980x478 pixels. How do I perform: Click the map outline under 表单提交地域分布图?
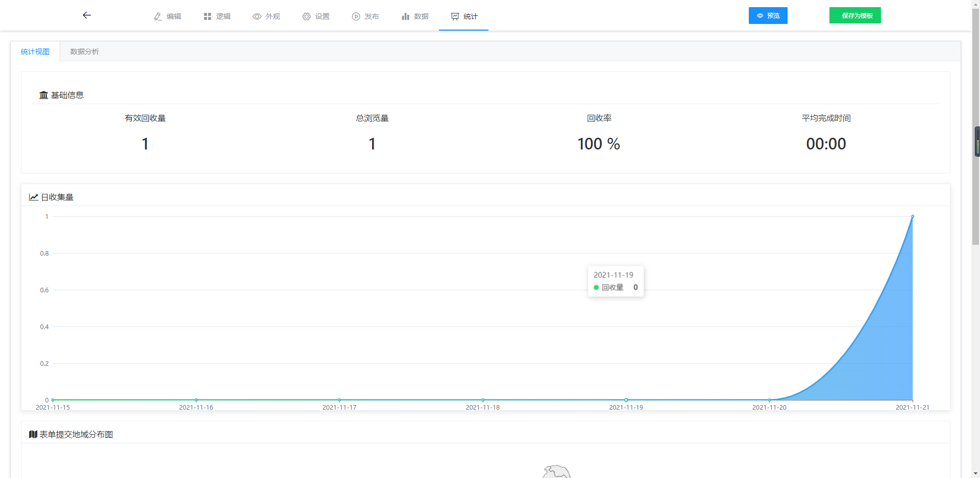click(x=556, y=471)
